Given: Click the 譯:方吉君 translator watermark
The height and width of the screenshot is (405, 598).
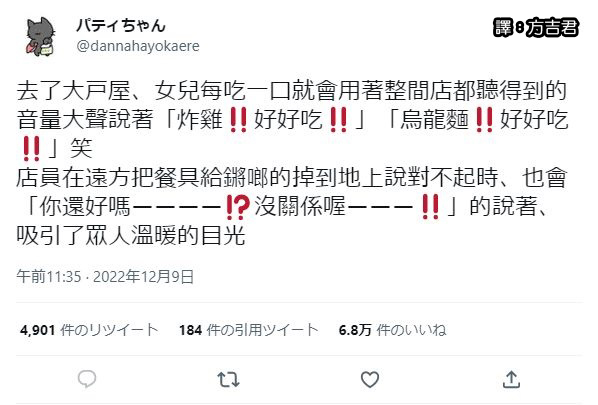Looking at the screenshot, I should tap(536, 27).
